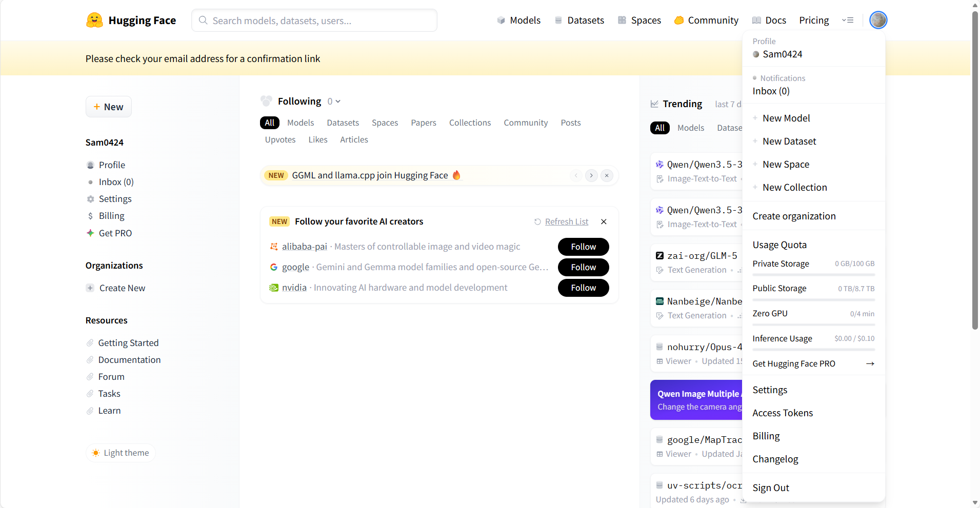Viewport: 980px width, 508px height.
Task: Close the GGML announcement banner
Action: [607, 175]
